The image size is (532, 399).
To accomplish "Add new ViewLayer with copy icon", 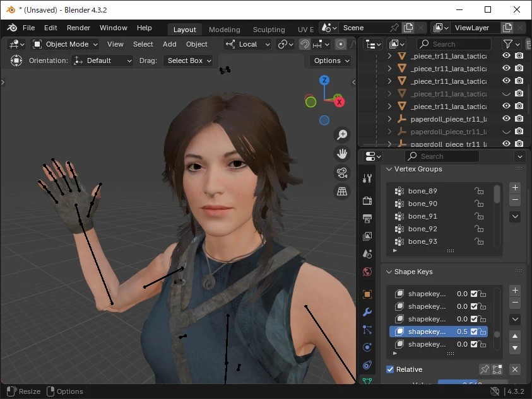I will (x=507, y=28).
